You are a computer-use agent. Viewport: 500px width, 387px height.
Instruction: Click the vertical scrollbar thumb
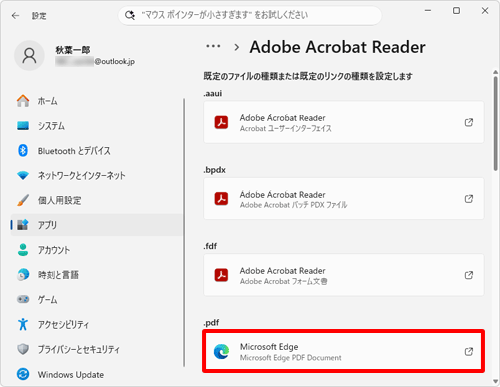496,123
